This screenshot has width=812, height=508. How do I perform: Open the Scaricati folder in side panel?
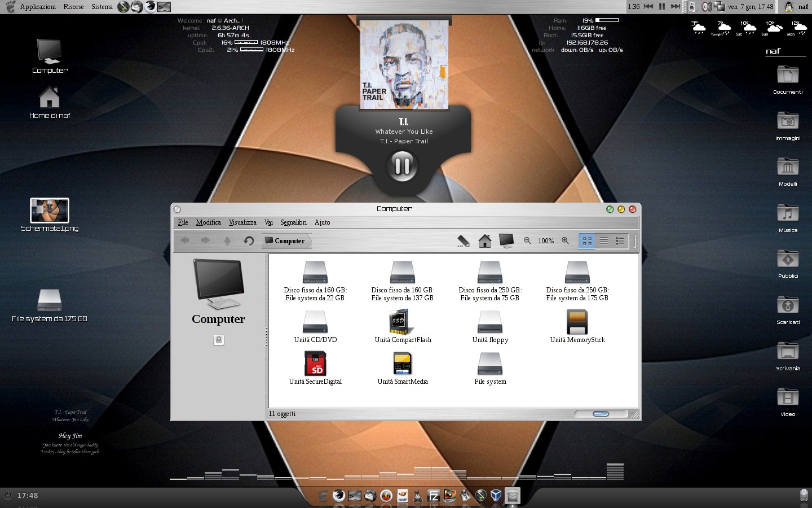(788, 310)
